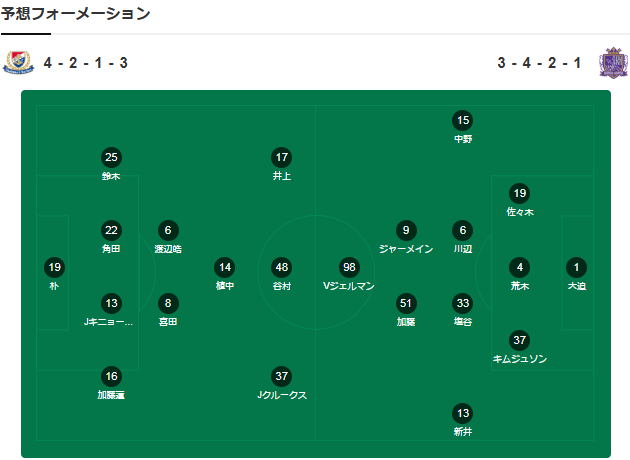This screenshot has height=460, width=630.
Task: Open player name link キムジュソン
Action: tap(520, 358)
